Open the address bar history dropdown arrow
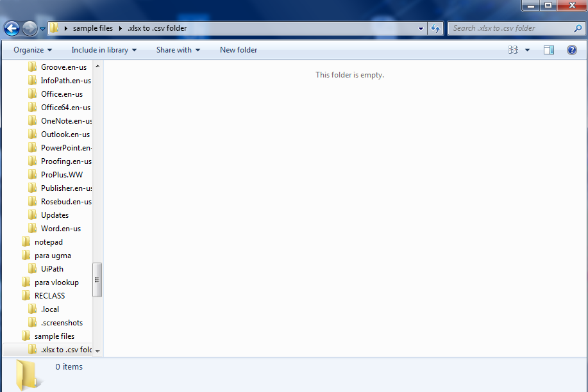Viewport: 588px width, 392px height. (421, 28)
